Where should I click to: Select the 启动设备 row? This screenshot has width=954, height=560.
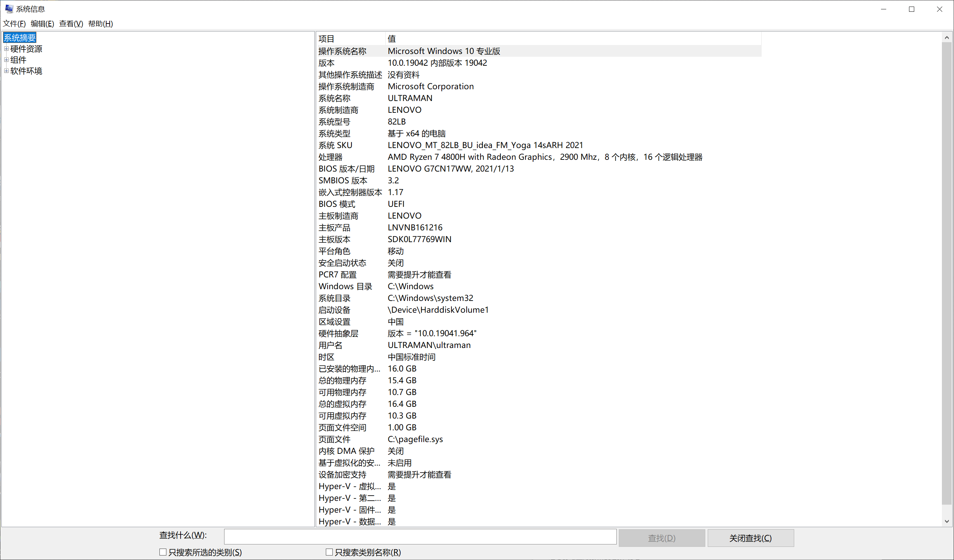pyautogui.click(x=539, y=310)
